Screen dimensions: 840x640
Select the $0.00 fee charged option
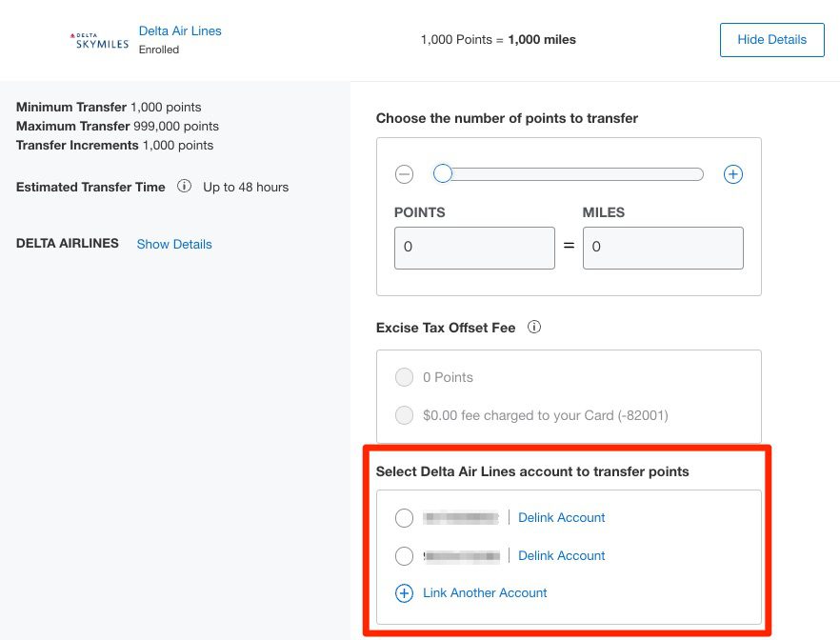[404, 415]
